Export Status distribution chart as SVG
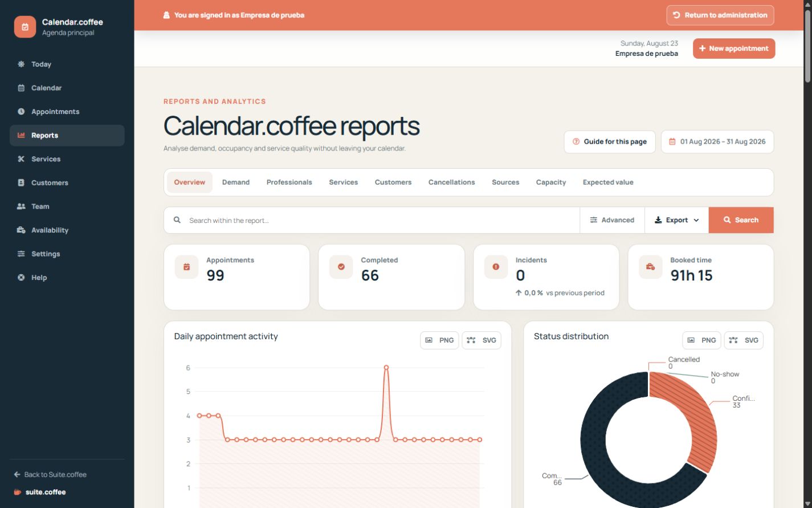 744,340
